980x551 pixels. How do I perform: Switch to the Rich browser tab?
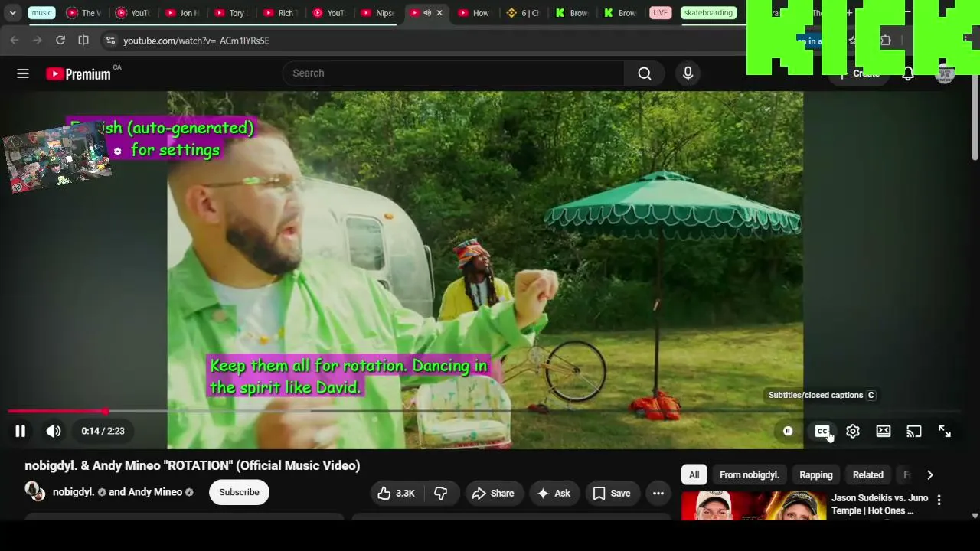[x=279, y=13]
